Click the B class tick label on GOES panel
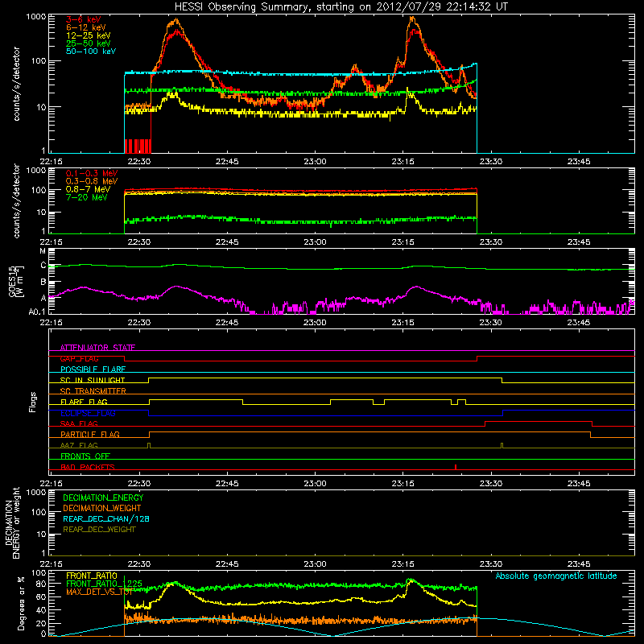The width and height of the screenshot is (644, 644). (43, 283)
